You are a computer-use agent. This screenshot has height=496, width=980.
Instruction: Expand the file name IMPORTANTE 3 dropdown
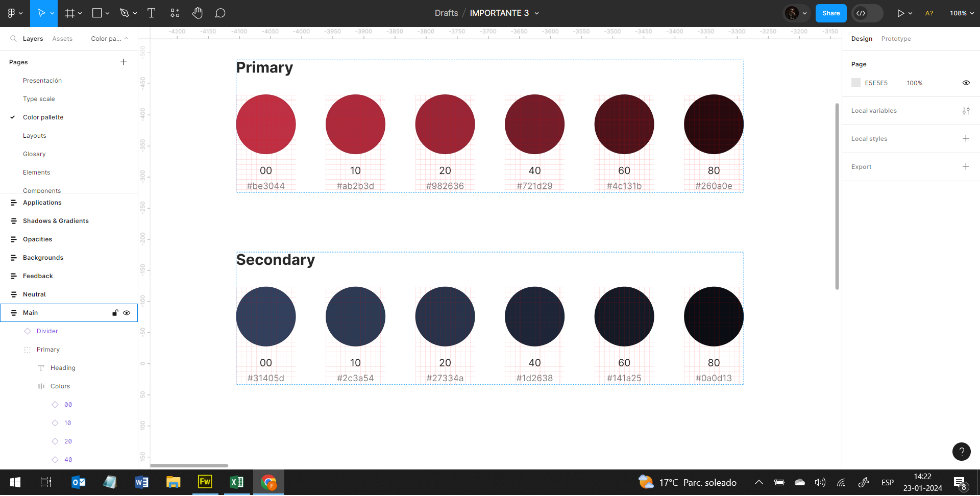536,13
